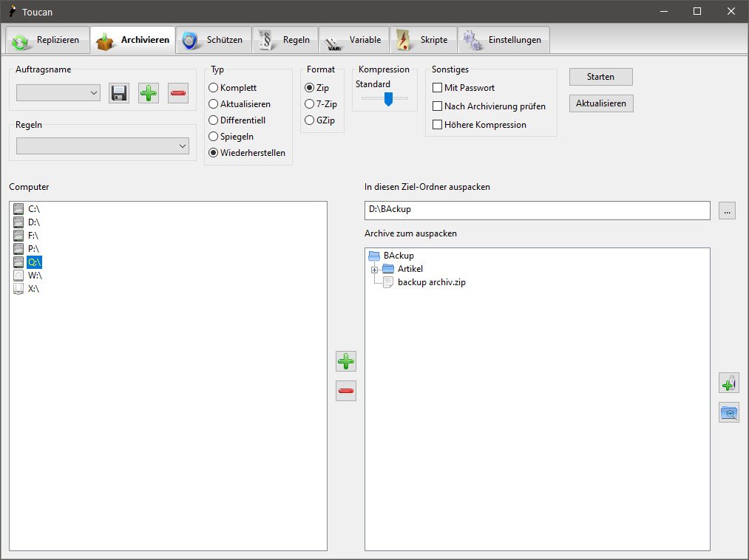Adjust the Kompression slider handle

click(388, 99)
